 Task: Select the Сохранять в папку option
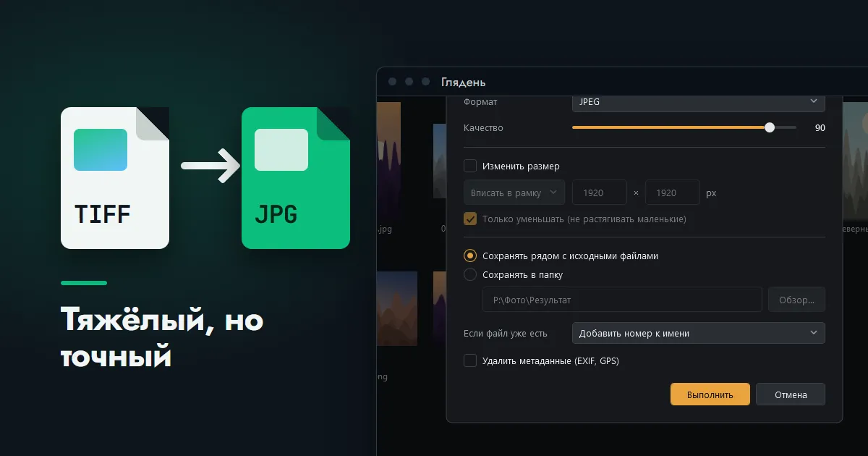click(x=470, y=274)
